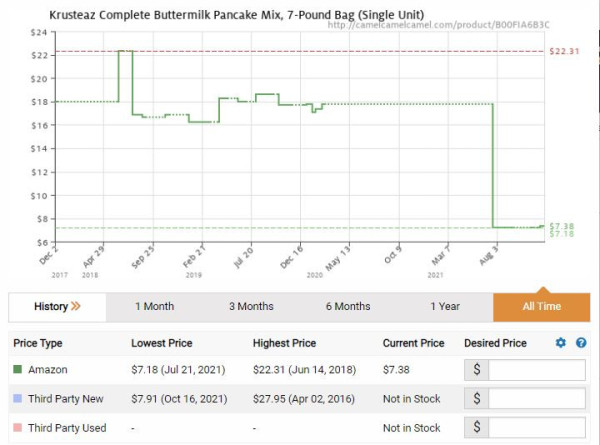Click Not in Stock for Third Party New
The width and height of the screenshot is (600, 445).
pos(412,399)
